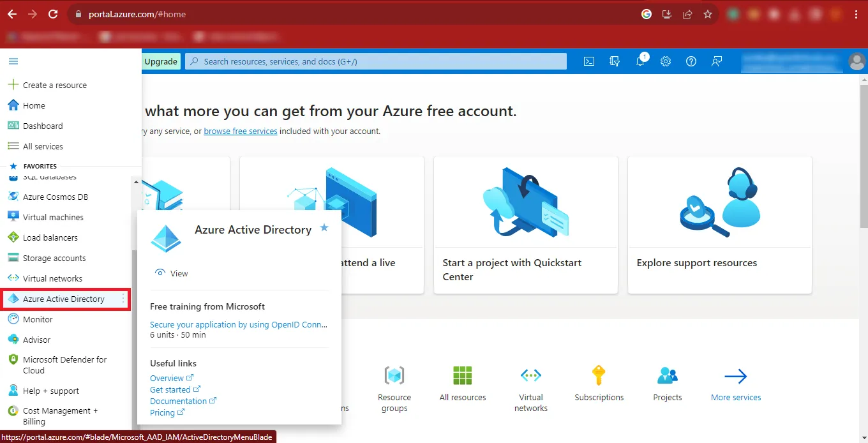Screen dimensions: 868x443
Task: Click the Upgrade button
Action: pos(161,61)
